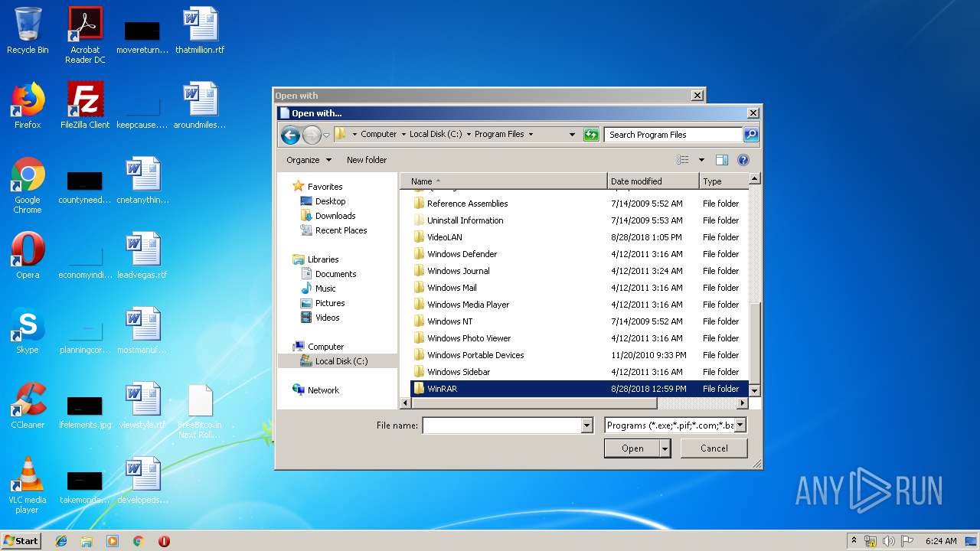
Task: Click the Search Program Files box
Action: pyautogui.click(x=674, y=135)
